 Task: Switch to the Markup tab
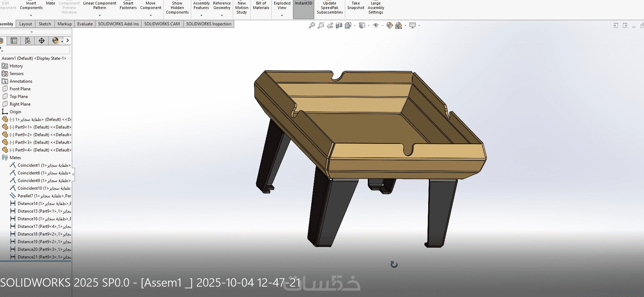click(x=65, y=24)
